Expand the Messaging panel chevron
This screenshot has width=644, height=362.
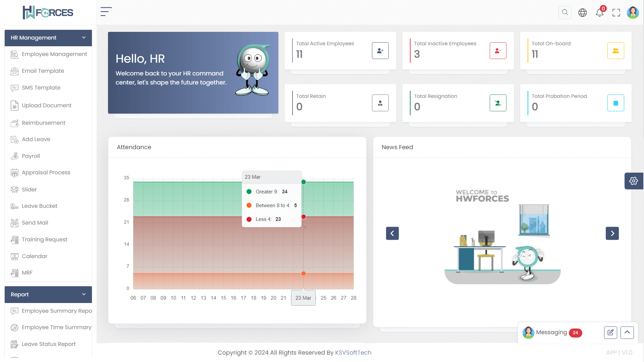(x=627, y=333)
